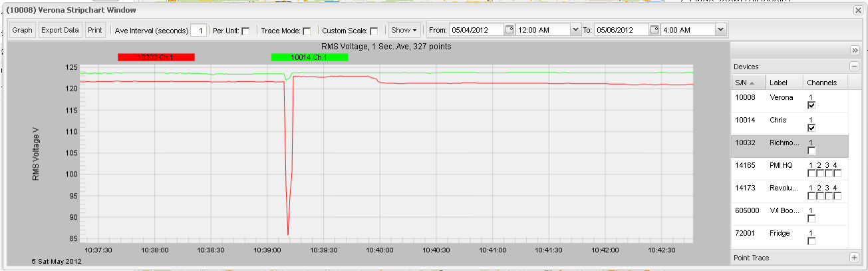
Task: Collapse the side panel with double-arrow icon
Action: coord(855,51)
